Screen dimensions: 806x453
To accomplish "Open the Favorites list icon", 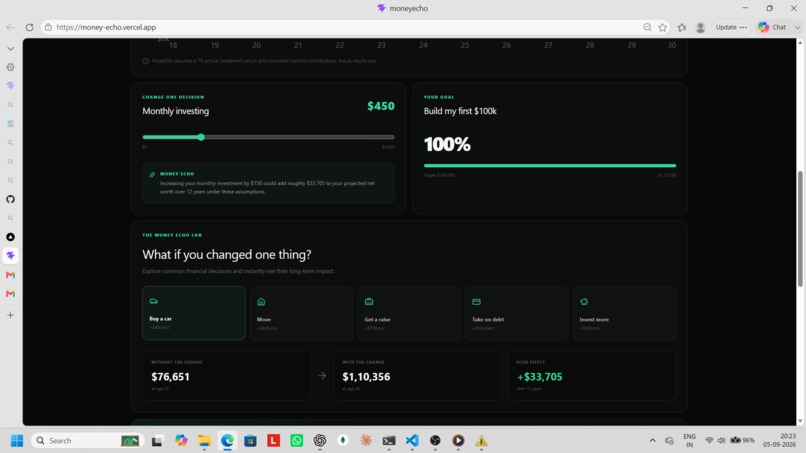I will tap(682, 27).
